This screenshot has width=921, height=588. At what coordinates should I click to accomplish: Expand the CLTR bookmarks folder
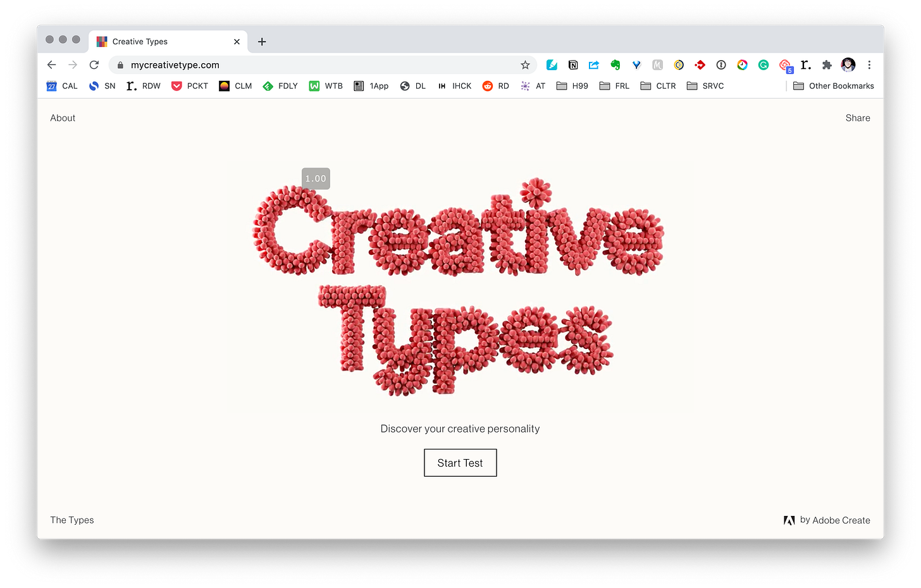point(658,86)
